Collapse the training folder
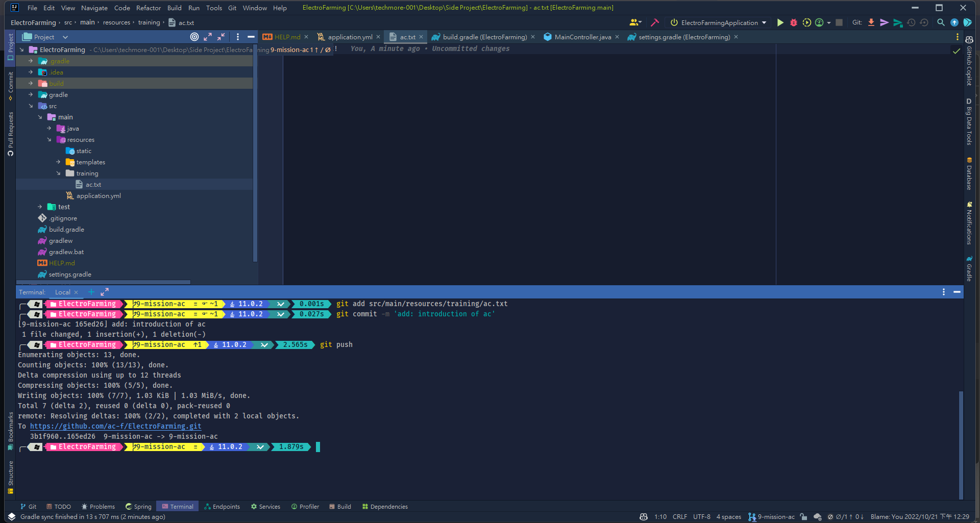This screenshot has height=523, width=980. (x=58, y=173)
